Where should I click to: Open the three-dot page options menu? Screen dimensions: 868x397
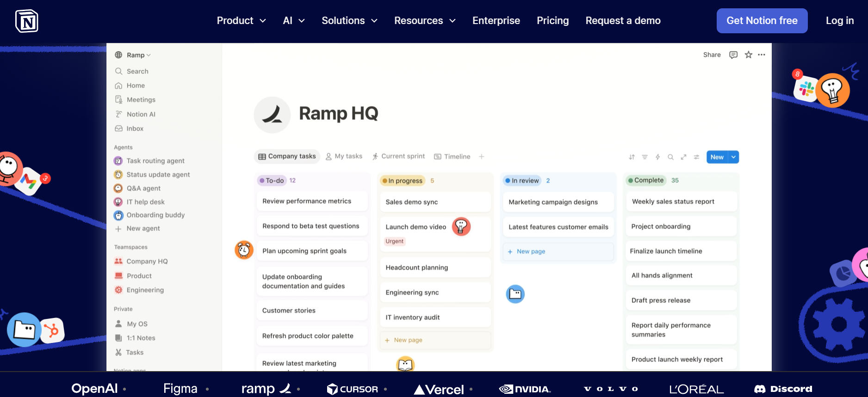point(762,55)
